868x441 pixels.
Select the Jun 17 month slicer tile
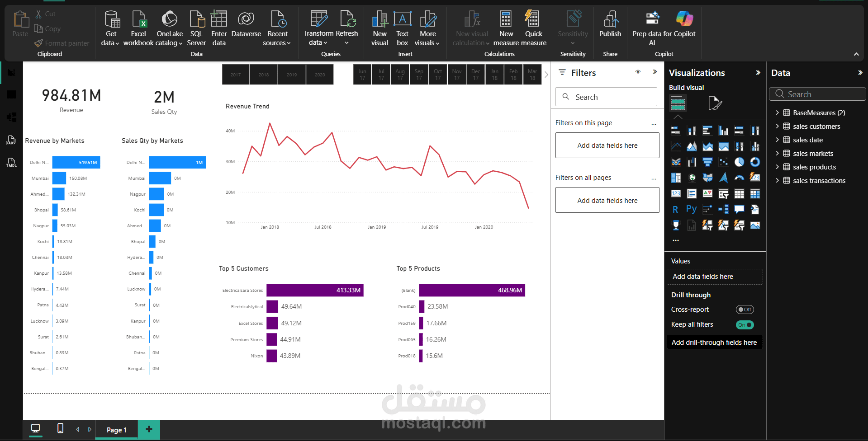(362, 75)
